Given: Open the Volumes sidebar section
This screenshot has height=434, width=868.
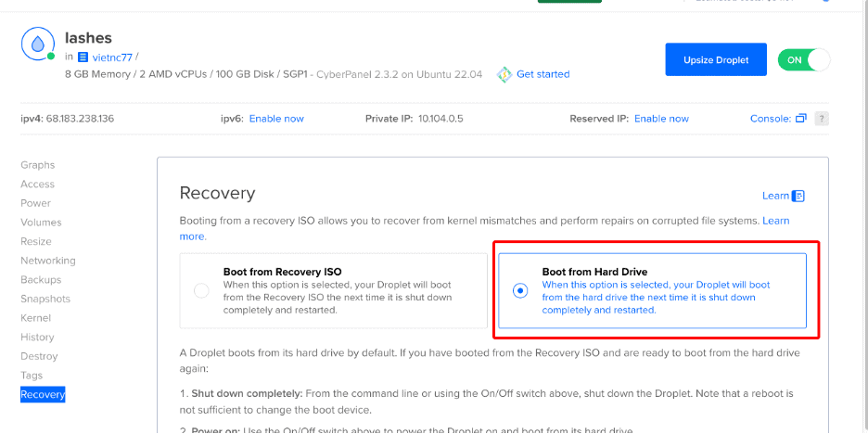Looking at the screenshot, I should tap(41, 223).
